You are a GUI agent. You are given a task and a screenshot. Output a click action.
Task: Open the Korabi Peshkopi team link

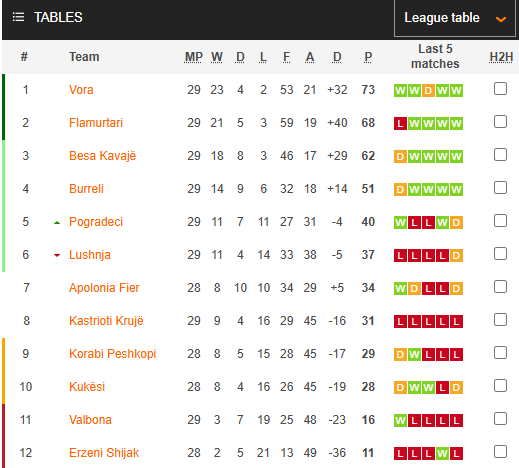[x=112, y=354]
